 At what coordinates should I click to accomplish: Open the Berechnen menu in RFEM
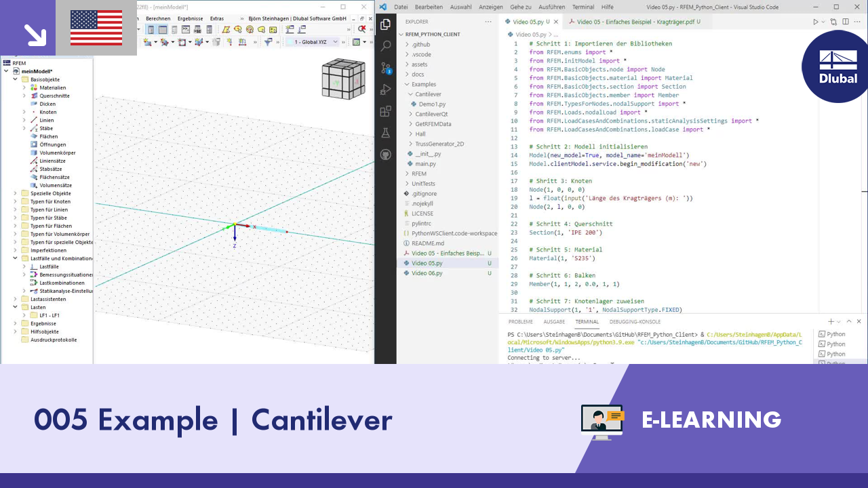[x=158, y=18]
